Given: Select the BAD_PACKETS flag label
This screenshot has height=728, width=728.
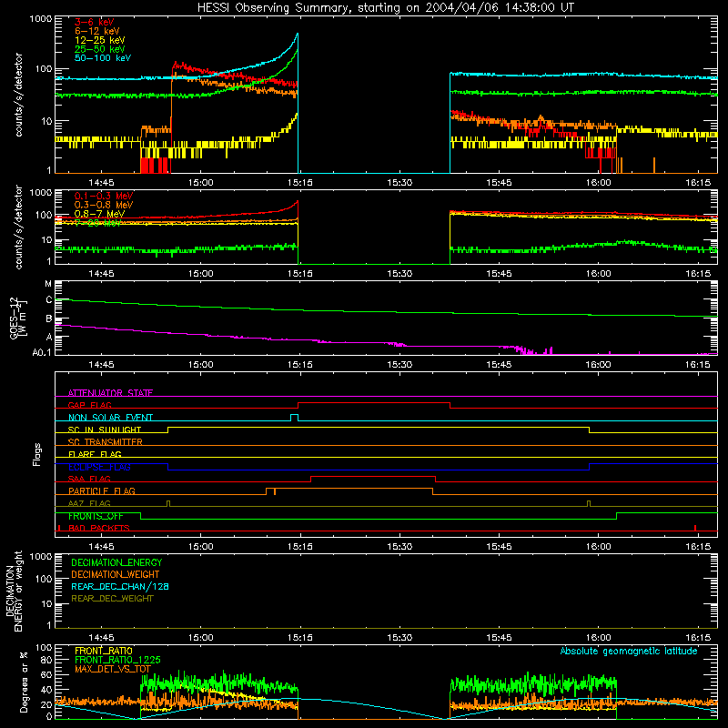Looking at the screenshot, I should tap(99, 529).
